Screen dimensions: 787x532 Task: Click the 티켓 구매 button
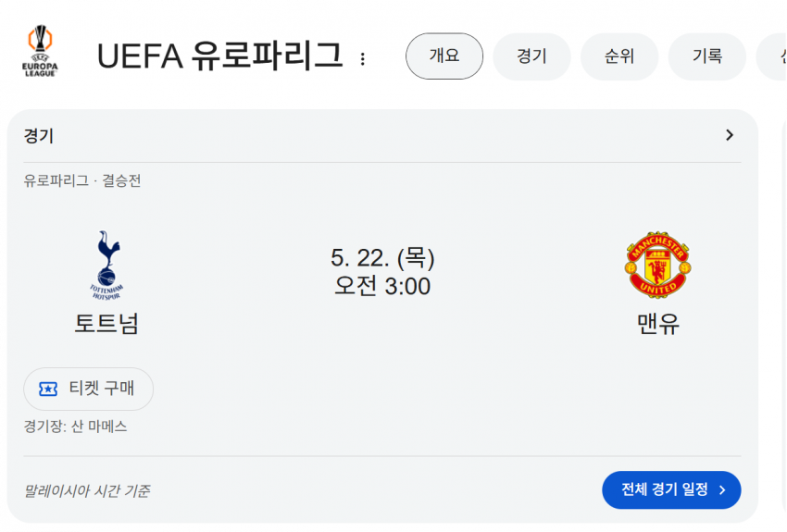point(88,389)
